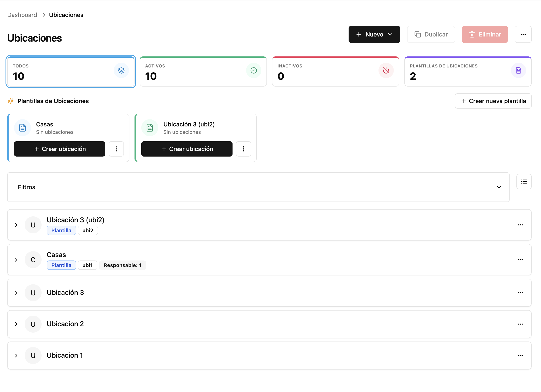The image size is (541, 392).
Task: Click the layers icon in the Todos card
Action: pos(121,70)
